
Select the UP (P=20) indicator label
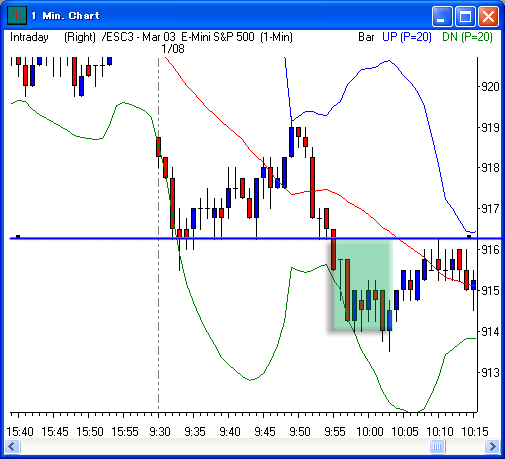(x=407, y=37)
